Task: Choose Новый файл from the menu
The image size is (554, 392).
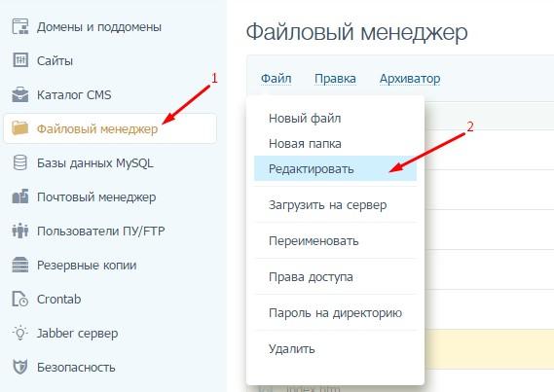Action: click(x=305, y=119)
